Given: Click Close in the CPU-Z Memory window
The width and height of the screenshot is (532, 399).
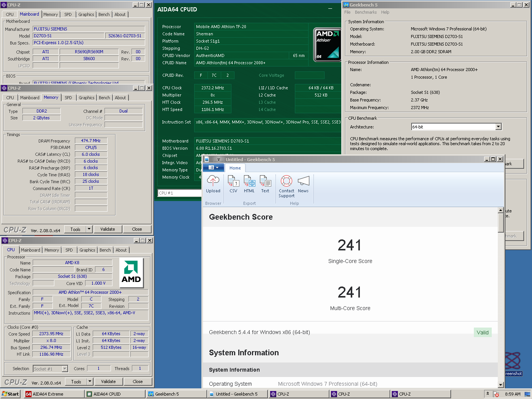Looking at the screenshot, I should point(137,229).
